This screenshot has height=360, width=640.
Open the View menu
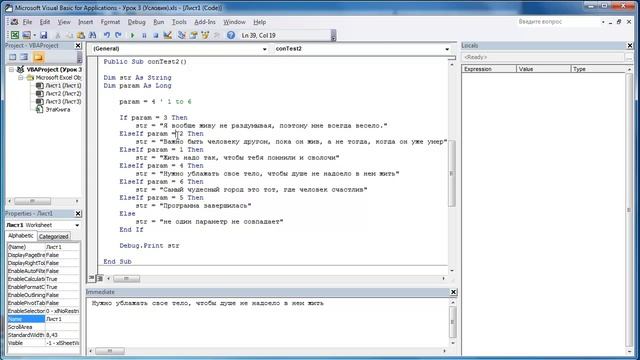pyautogui.click(x=64, y=22)
